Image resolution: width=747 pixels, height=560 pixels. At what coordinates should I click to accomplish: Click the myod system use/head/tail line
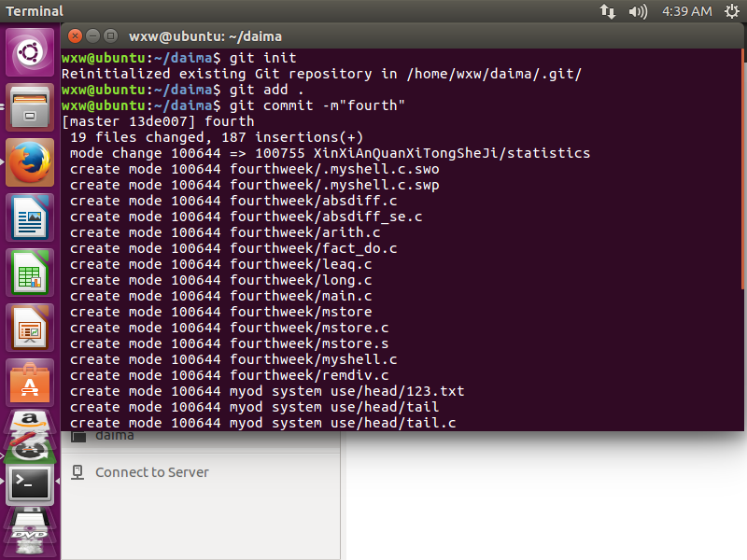pos(254,407)
